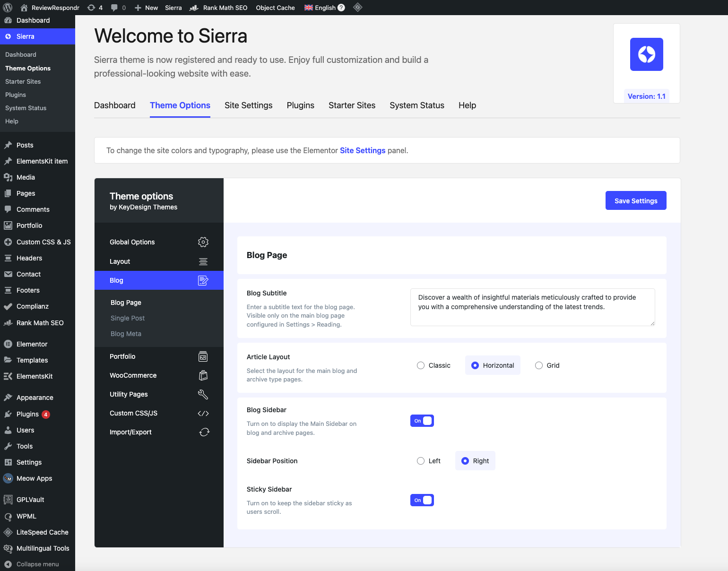
Task: Click the WooCommerce shopping bag icon
Action: (x=203, y=375)
